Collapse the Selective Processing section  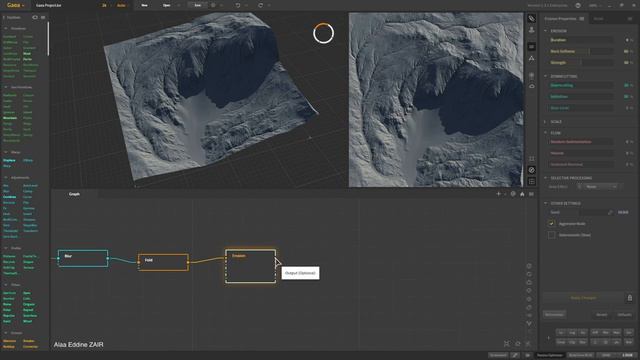(546, 178)
